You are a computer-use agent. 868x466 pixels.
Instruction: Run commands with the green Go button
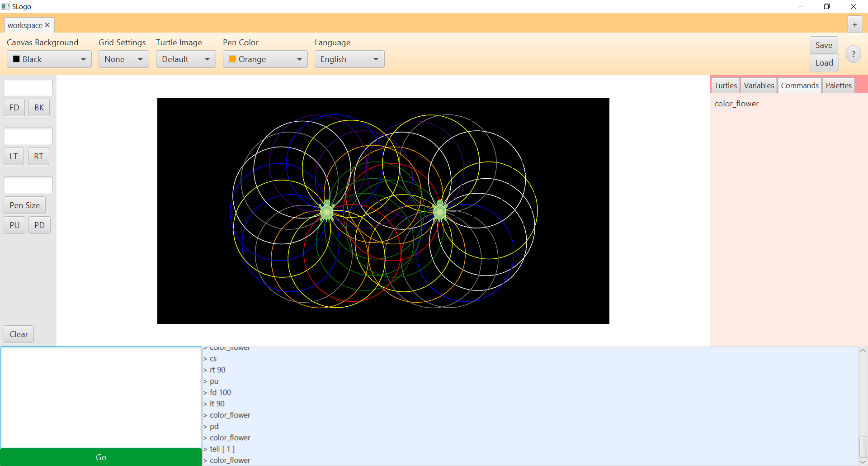tap(101, 457)
